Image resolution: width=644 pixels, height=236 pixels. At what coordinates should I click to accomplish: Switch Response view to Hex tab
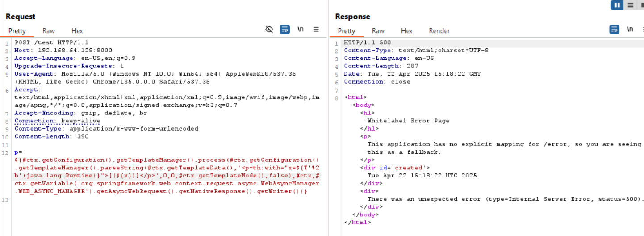(407, 31)
